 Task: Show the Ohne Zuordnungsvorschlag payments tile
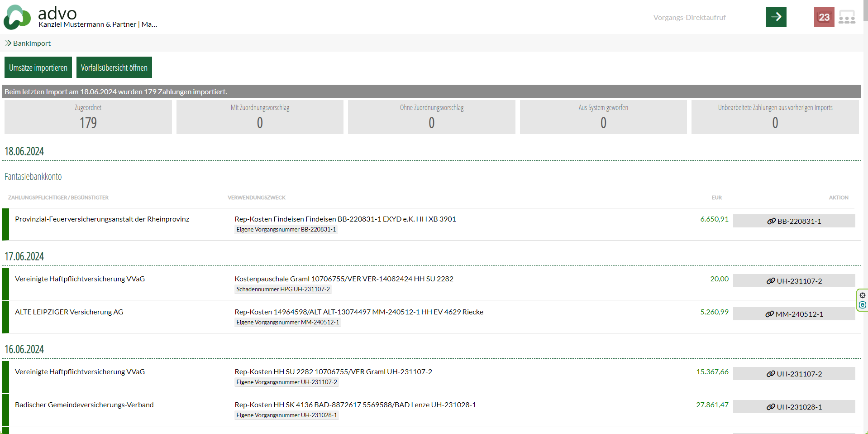[x=431, y=117]
